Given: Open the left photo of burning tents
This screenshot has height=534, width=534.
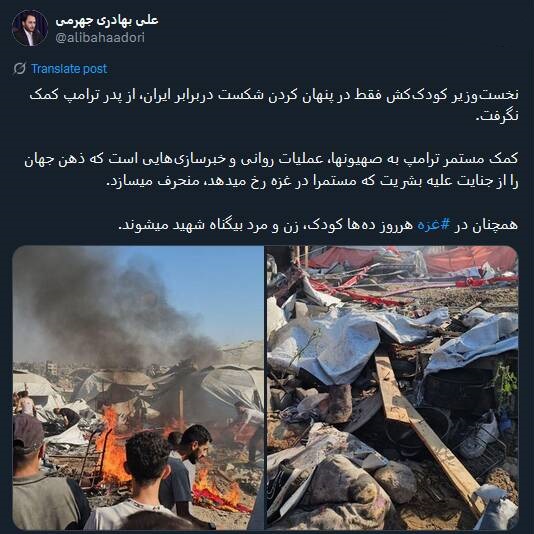Looking at the screenshot, I should [138, 388].
